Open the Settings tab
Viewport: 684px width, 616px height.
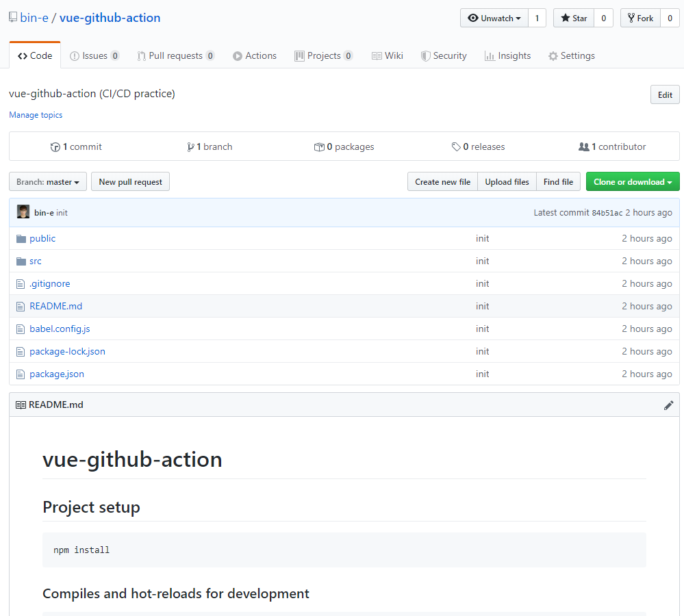572,56
